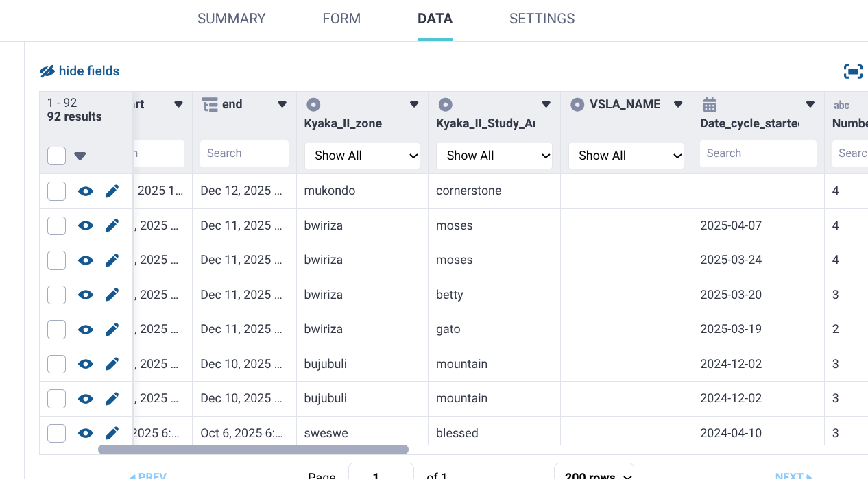Switch to the SUMMARY tab
Screen dimensions: 868x479
tap(231, 19)
